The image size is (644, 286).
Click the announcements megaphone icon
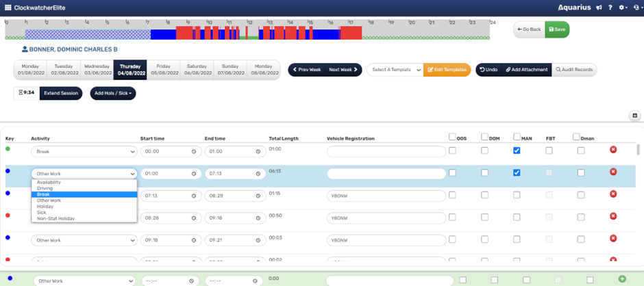(599, 7)
